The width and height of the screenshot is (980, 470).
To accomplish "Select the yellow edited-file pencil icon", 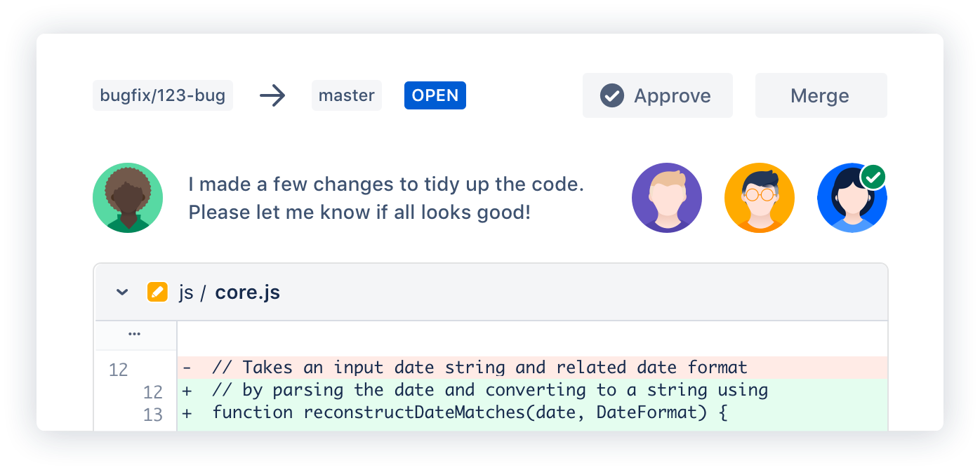I will (158, 292).
